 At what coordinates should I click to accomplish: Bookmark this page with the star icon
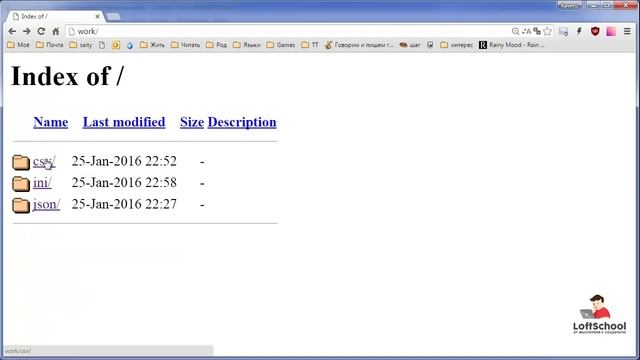(x=547, y=31)
